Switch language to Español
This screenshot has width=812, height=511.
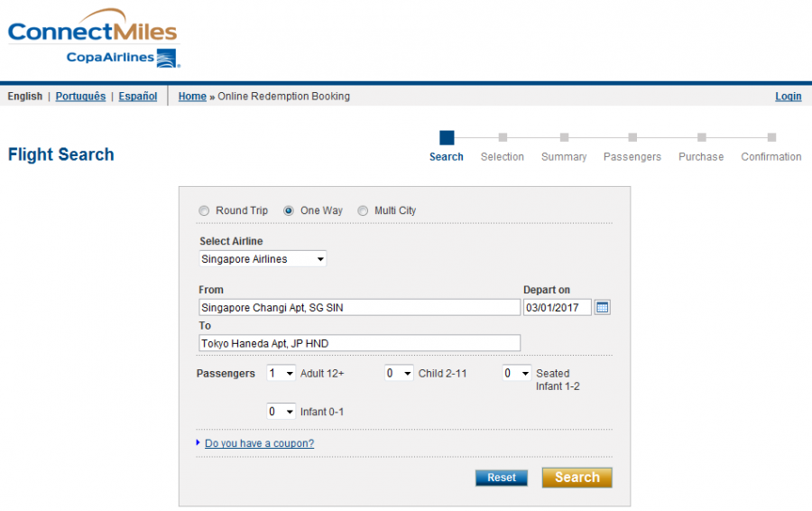click(138, 97)
